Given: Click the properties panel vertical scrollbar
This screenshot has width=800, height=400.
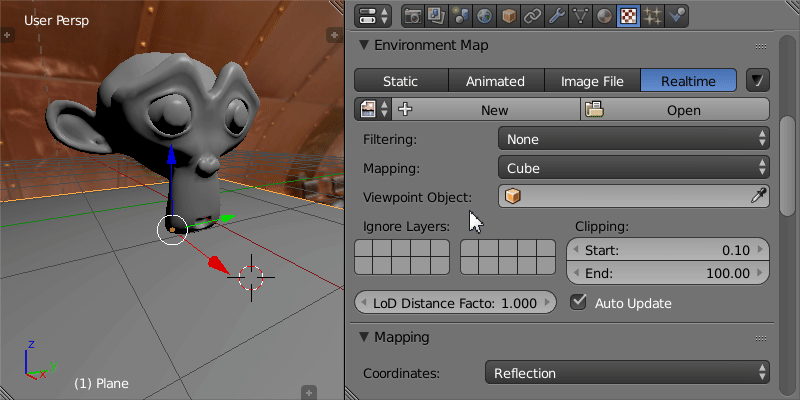Looking at the screenshot, I should 788,164.
